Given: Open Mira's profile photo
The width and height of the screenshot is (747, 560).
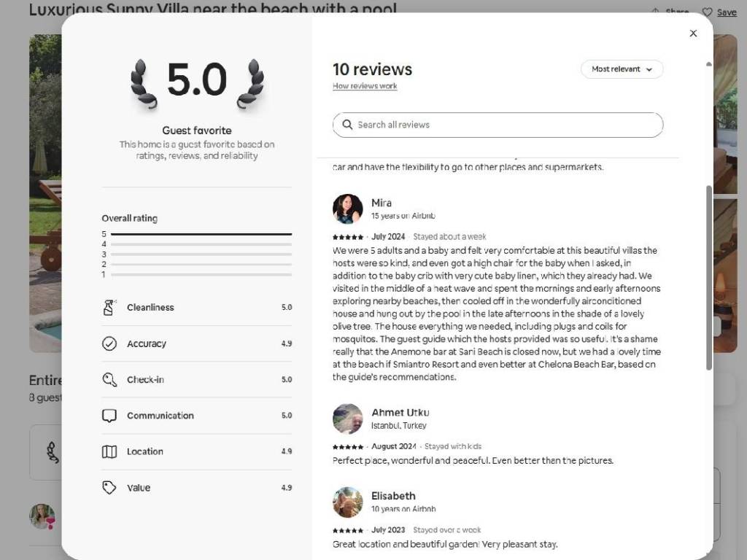Looking at the screenshot, I should pyautogui.click(x=347, y=209).
